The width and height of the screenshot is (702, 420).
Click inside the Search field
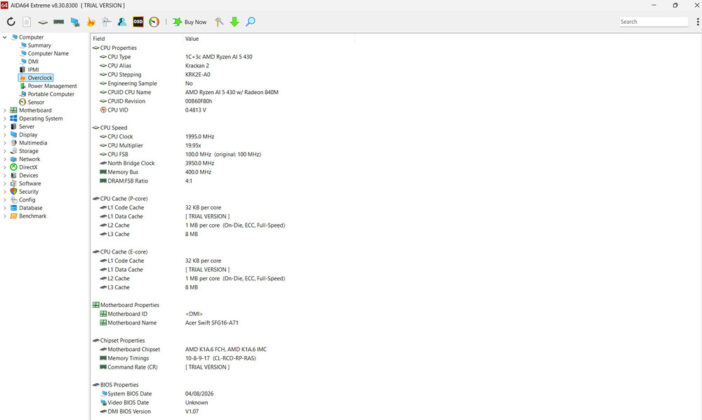[x=654, y=21]
